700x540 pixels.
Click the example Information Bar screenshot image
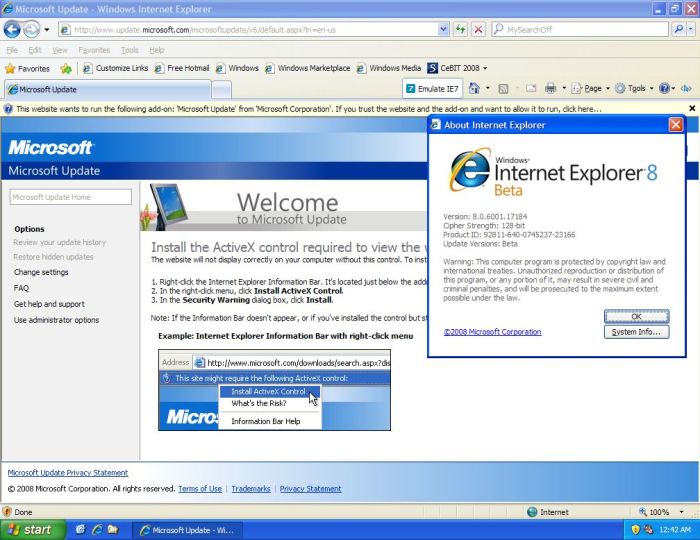pos(275,390)
